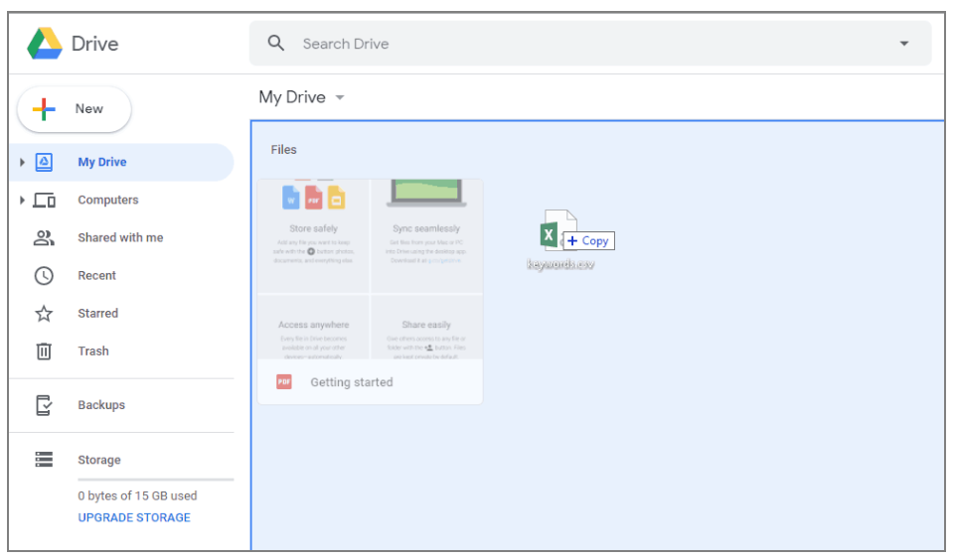
Task: Click the storage usage progress bar
Action: click(x=156, y=480)
